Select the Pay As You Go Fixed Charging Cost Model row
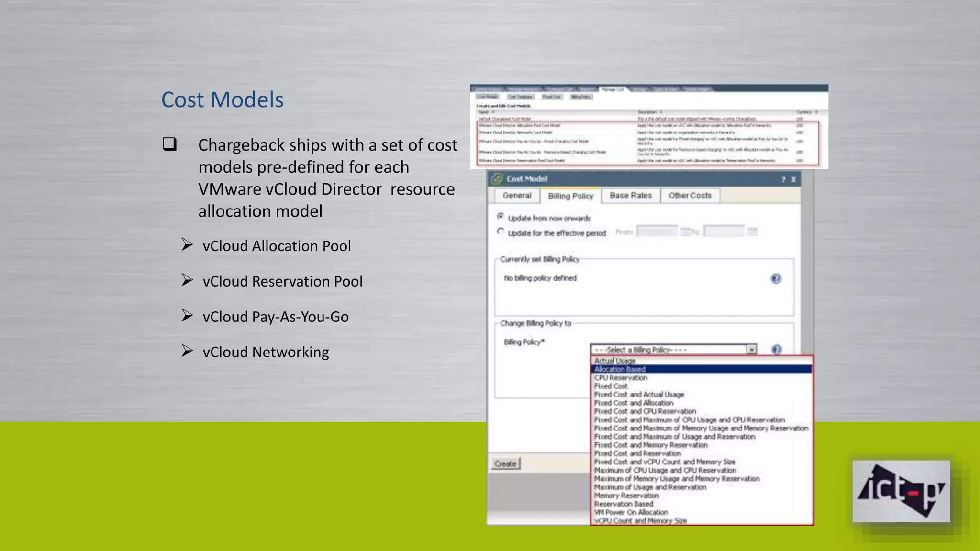This screenshot has height=551, width=980. [648, 142]
